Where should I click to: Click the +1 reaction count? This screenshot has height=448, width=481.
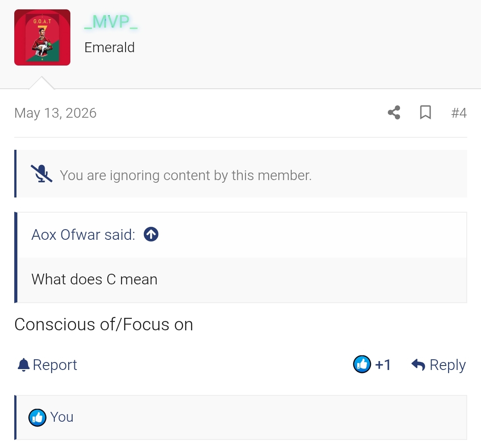pos(383,365)
